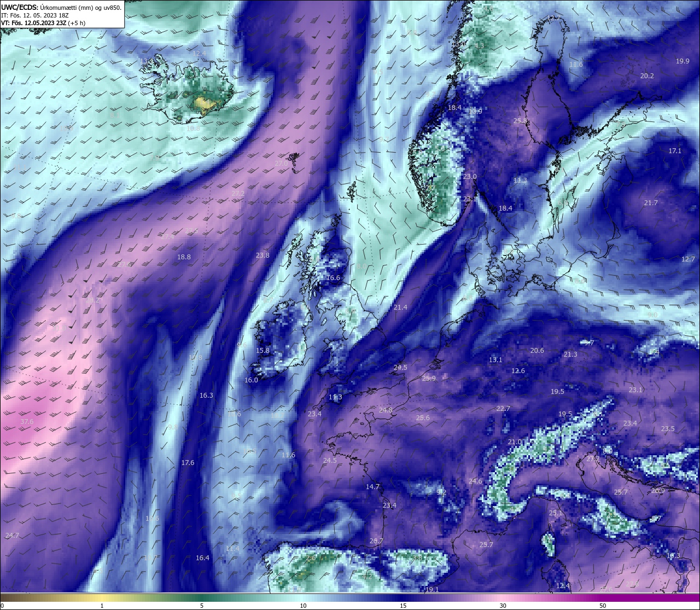Click the title text 'UWC/ECDS: Úrkomumætti (mm) og uv850.'

pyautogui.click(x=61, y=8)
